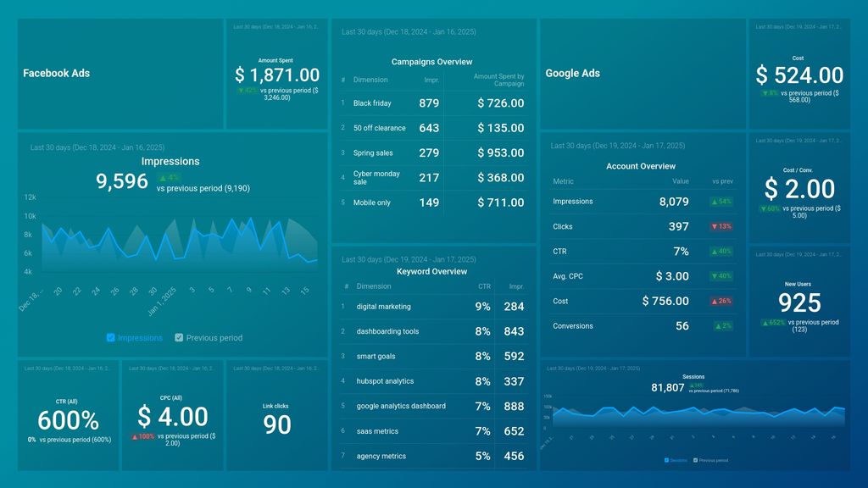The image size is (868, 488).
Task: Sort by Dimension column in Campaigns Overview
Action: click(370, 80)
